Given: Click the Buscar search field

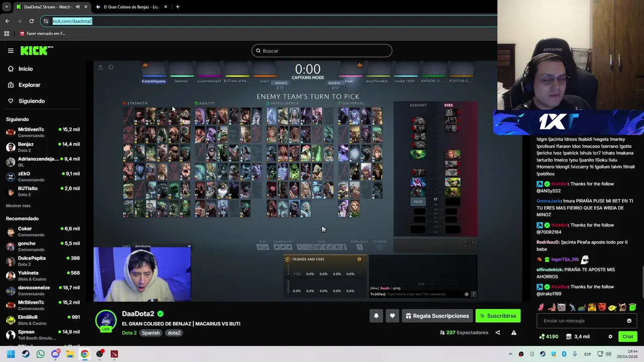Looking at the screenshot, I should click(322, 51).
